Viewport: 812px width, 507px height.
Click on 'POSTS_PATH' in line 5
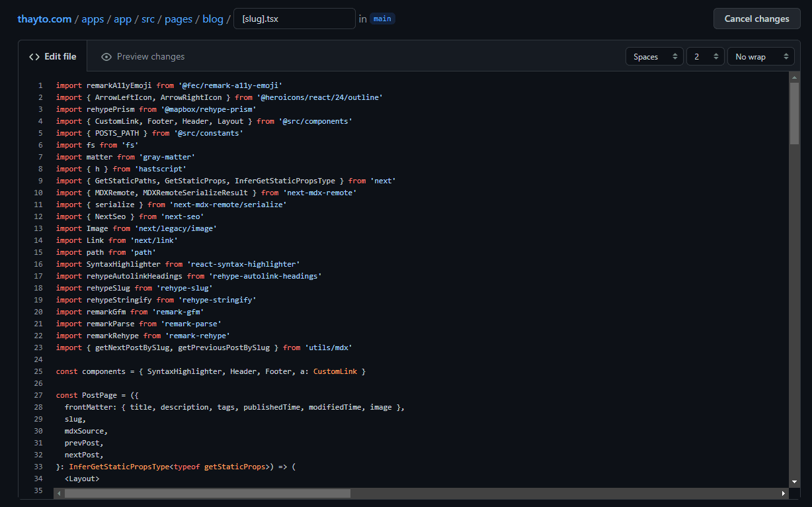[x=117, y=133]
